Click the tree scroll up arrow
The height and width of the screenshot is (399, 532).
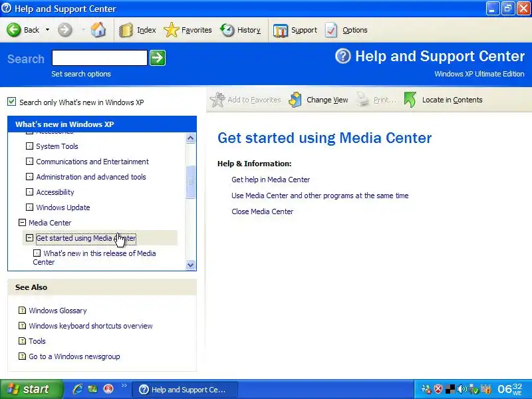(191, 138)
